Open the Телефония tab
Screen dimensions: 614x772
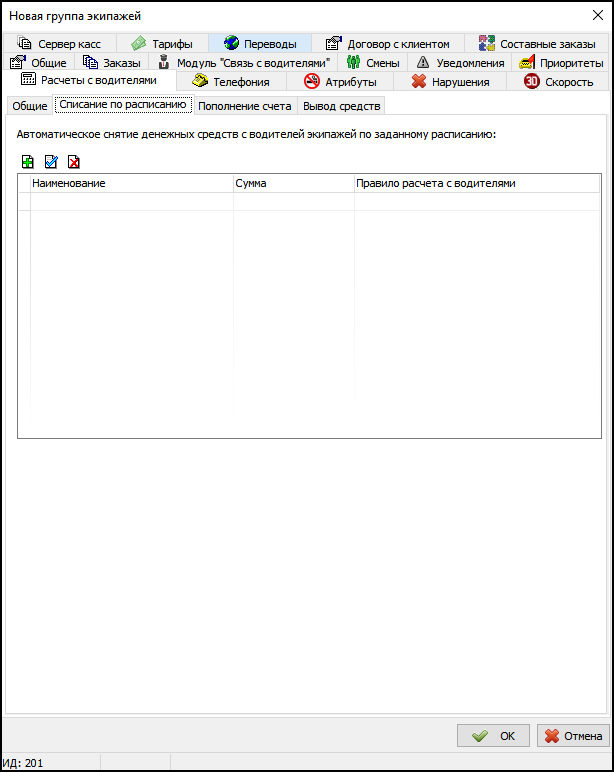pyautogui.click(x=230, y=81)
